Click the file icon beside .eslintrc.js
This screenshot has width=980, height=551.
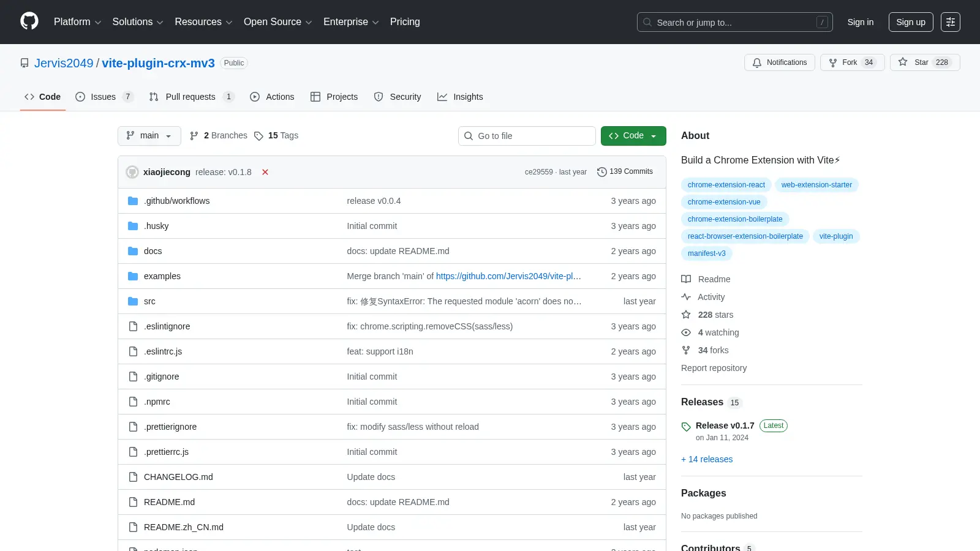(x=133, y=351)
